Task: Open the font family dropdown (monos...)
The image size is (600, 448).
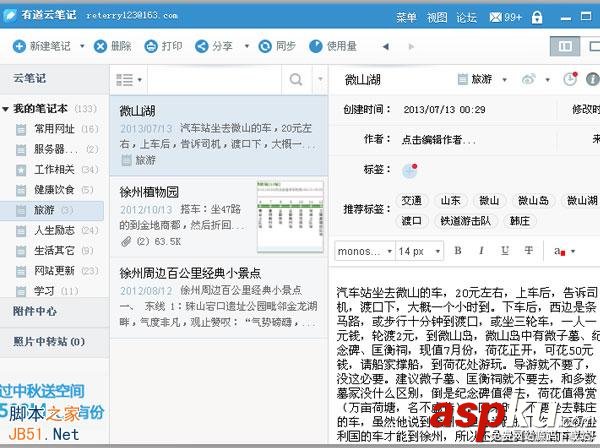Action: (365, 251)
